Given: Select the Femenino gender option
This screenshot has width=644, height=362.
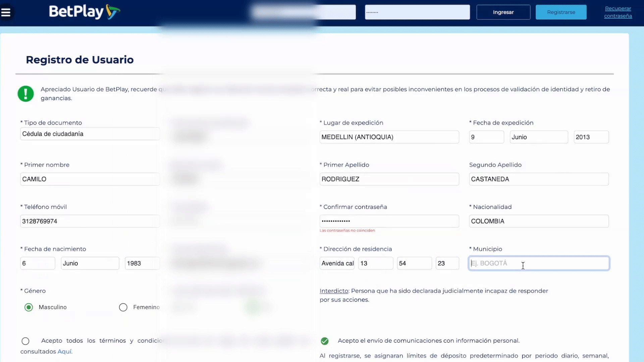Looking at the screenshot, I should [x=123, y=307].
